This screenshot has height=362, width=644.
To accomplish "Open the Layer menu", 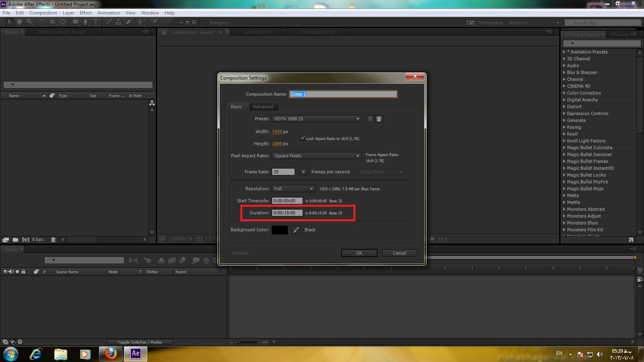I will [68, 13].
